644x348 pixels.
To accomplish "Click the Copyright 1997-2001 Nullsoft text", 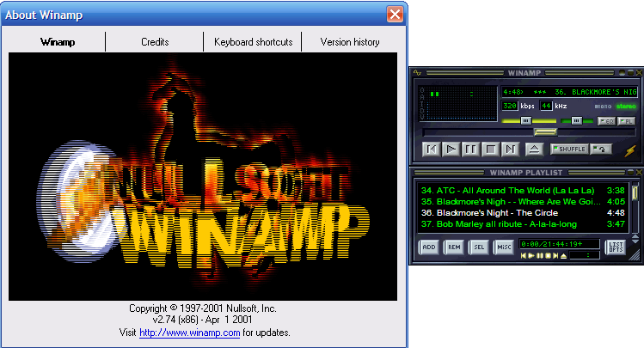I will coord(203,308).
